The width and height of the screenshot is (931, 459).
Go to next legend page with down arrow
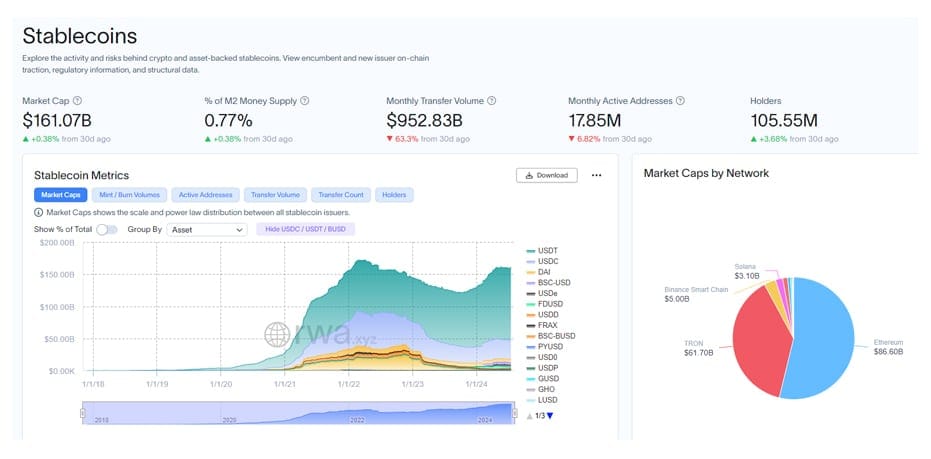click(549, 415)
